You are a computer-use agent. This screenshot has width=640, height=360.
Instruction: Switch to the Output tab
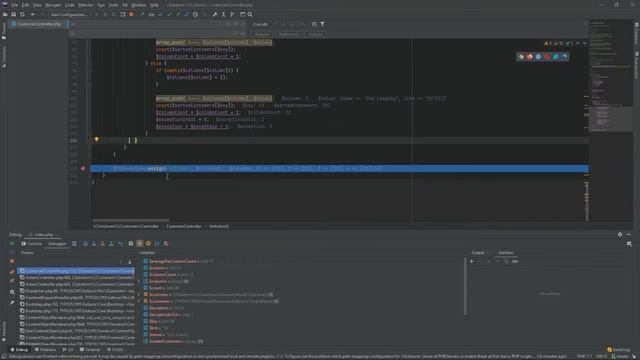coord(478,253)
